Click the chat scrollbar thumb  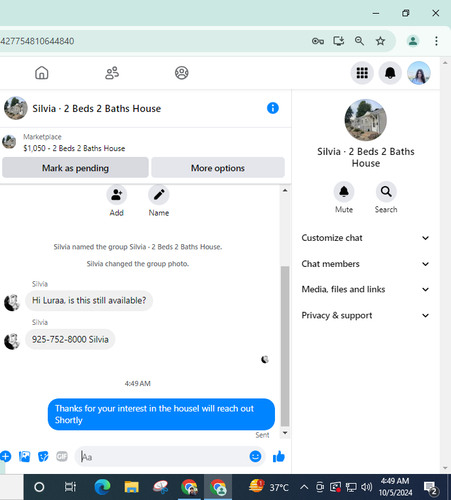coord(285,346)
